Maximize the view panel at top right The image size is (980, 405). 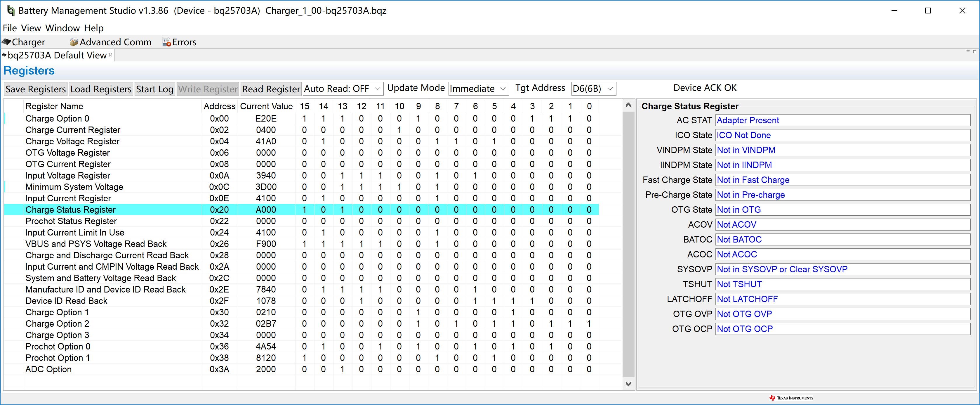(x=975, y=51)
